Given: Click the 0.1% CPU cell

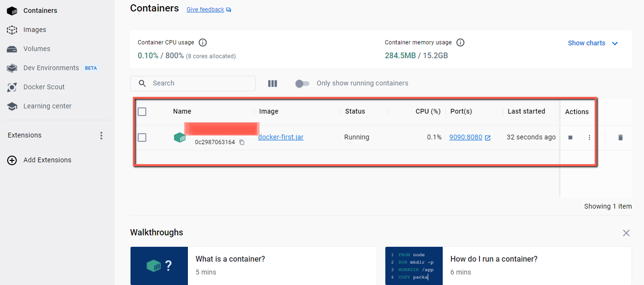Looking at the screenshot, I should [434, 137].
